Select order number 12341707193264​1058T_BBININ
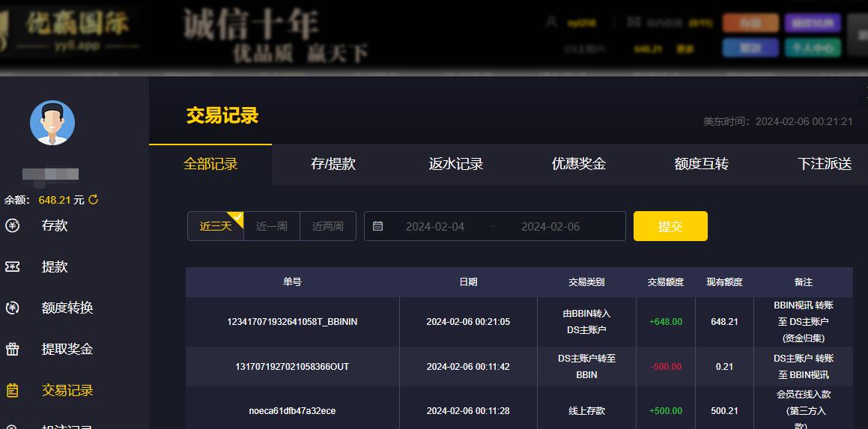 tap(292, 322)
